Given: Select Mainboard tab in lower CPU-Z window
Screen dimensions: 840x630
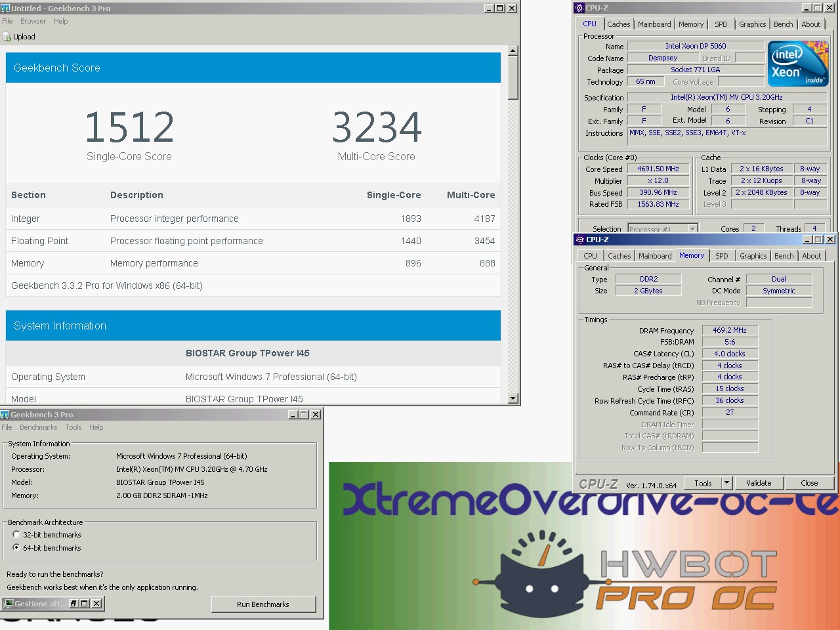Looking at the screenshot, I should (655, 256).
